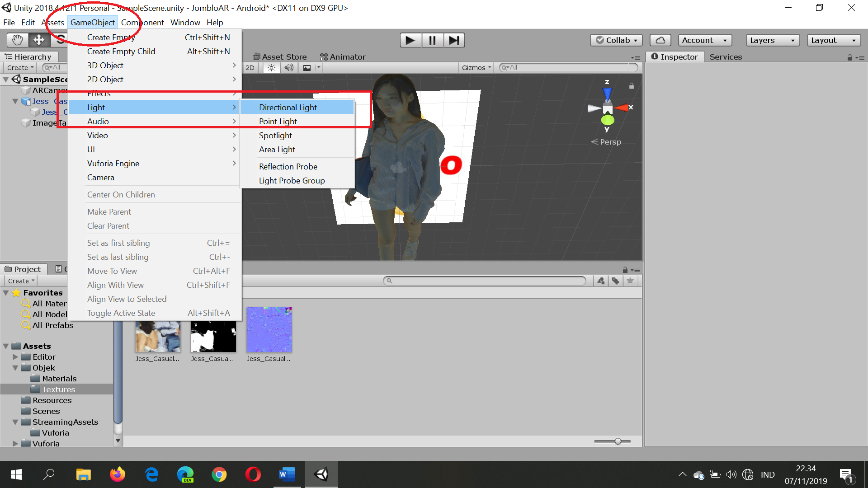Toggle scene lighting sun icon
This screenshot has height=488, width=868.
pos(271,68)
